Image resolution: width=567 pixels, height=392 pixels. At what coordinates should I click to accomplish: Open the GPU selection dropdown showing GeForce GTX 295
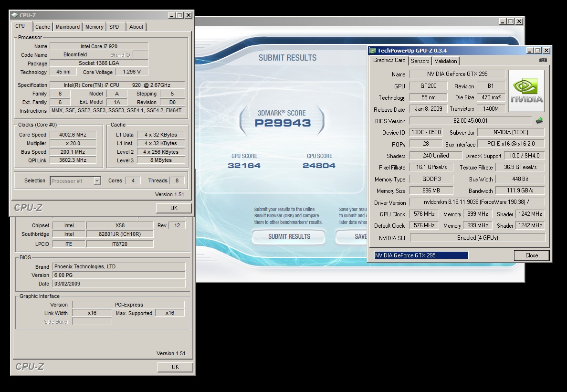click(x=421, y=255)
